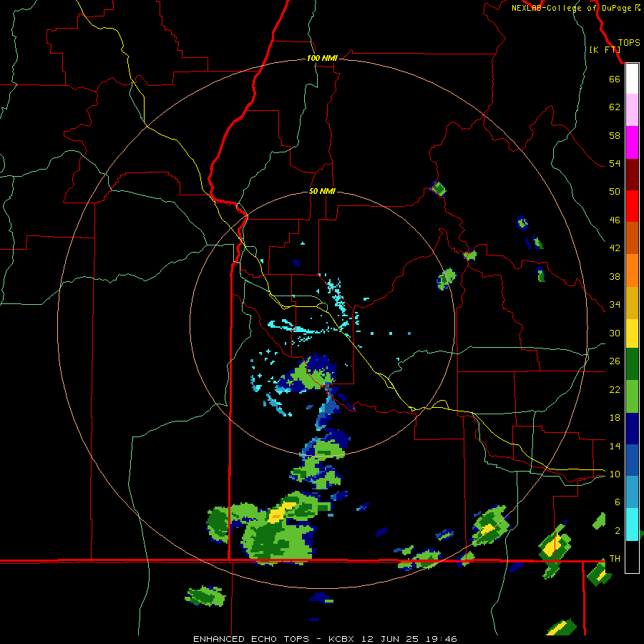The width and height of the screenshot is (644, 644).
Task: Click the 'ENHANCED ECHO TOPS' product title
Action: [251, 639]
